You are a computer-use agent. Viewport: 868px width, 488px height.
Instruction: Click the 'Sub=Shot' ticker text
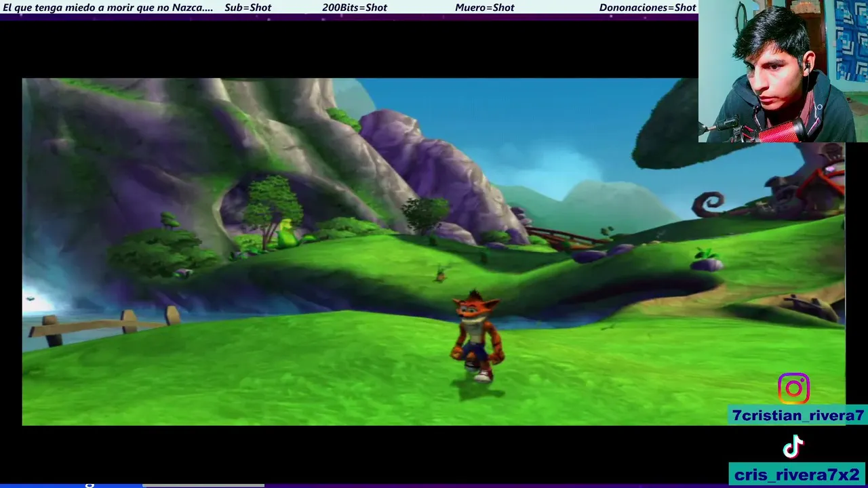pos(248,7)
